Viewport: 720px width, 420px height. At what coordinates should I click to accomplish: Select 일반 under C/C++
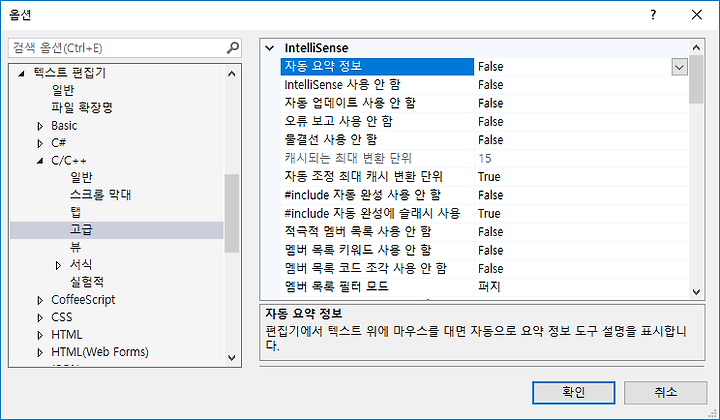click(x=81, y=177)
